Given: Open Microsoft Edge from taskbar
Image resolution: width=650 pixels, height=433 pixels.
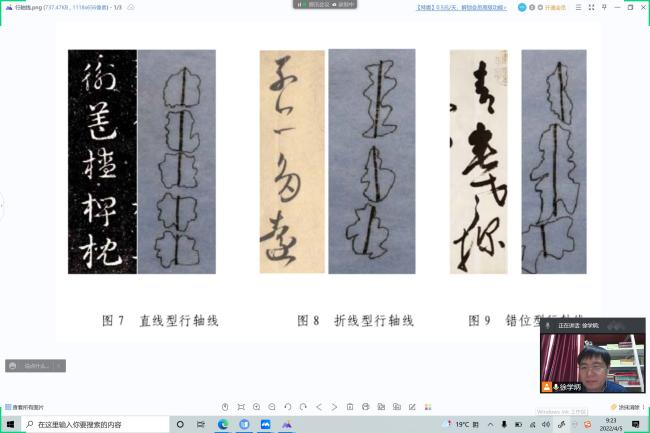Looking at the screenshot, I should point(223,424).
